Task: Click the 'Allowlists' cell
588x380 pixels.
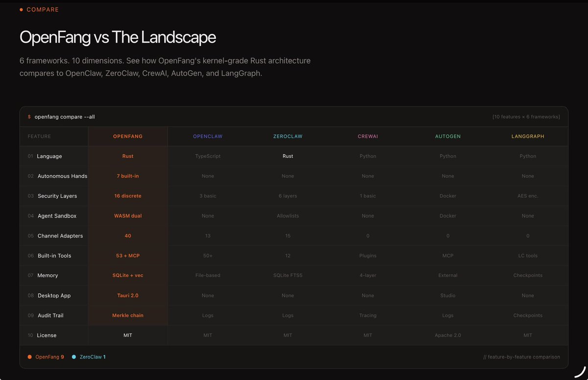Action: pyautogui.click(x=288, y=216)
